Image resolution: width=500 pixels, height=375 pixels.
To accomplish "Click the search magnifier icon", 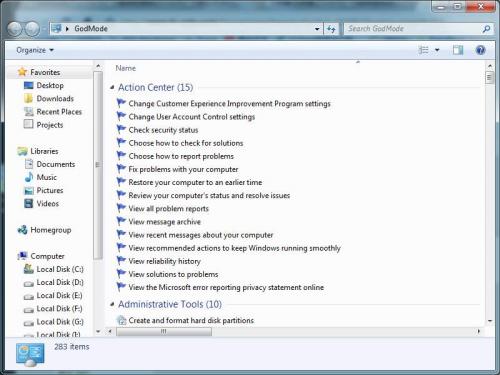I will pyautogui.click(x=486, y=29).
